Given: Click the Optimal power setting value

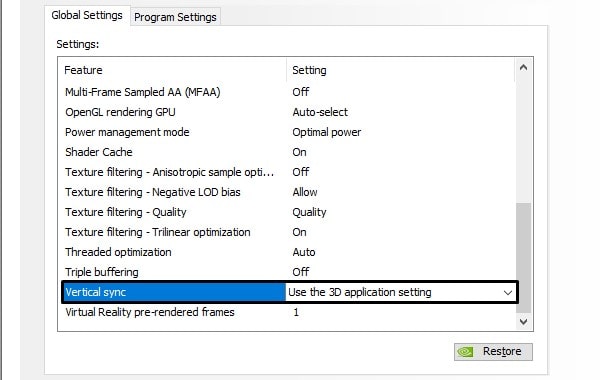Looking at the screenshot, I should pyautogui.click(x=326, y=132).
